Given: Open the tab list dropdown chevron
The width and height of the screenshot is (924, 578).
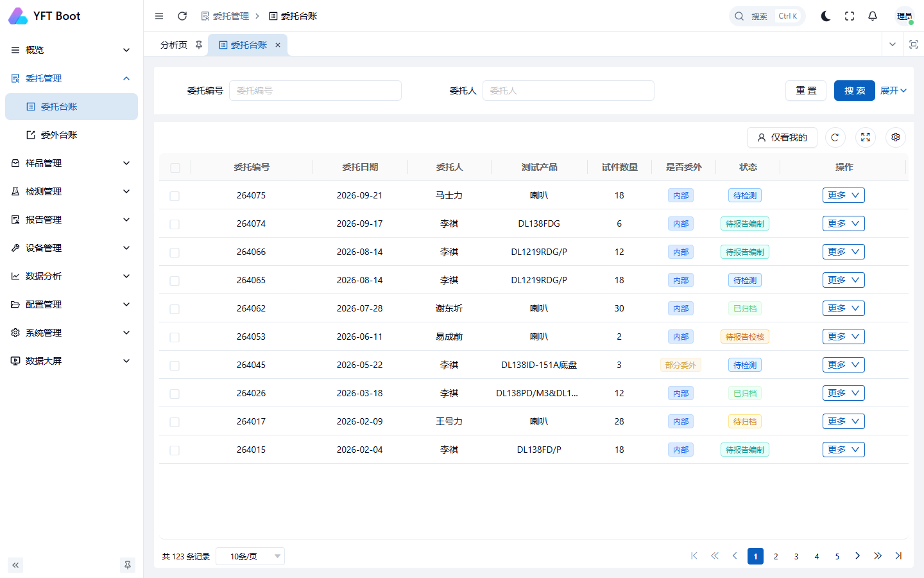Looking at the screenshot, I should (893, 44).
